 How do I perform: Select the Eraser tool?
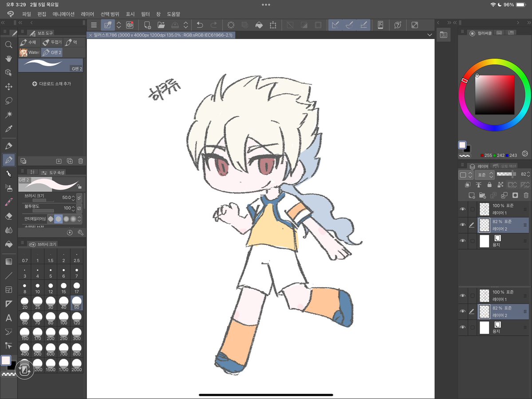[9, 216]
